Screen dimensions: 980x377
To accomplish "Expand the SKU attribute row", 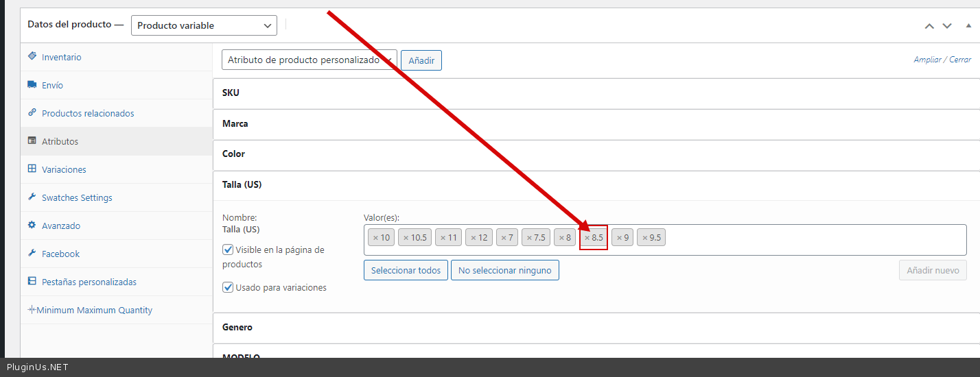I will 596,93.
